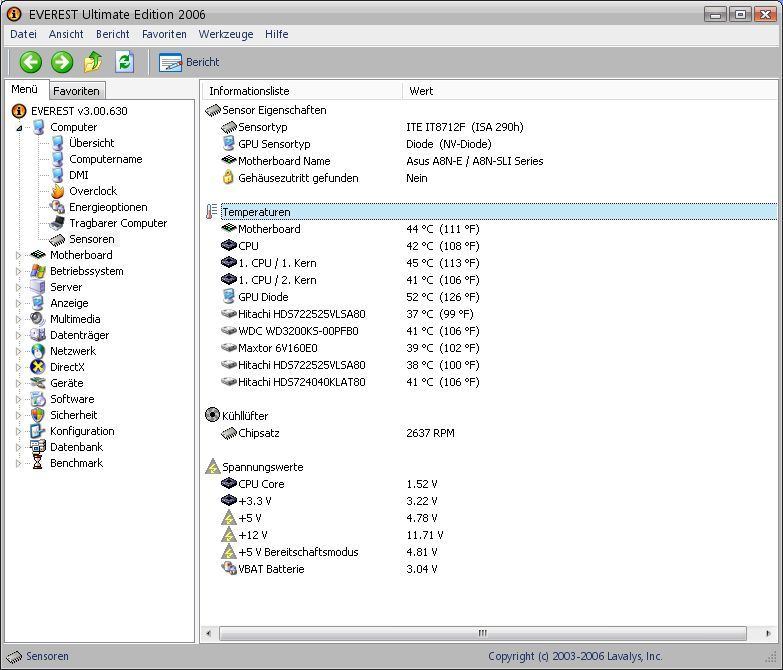Image resolution: width=783 pixels, height=670 pixels.
Task: Switch to the Favoriten tab in sidebar
Action: pos(76,91)
